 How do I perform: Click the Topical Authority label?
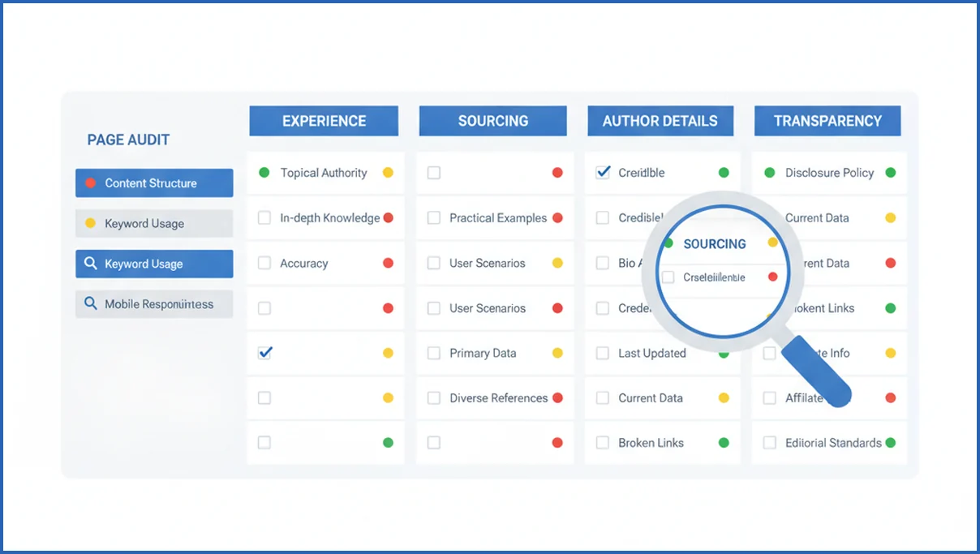(x=324, y=173)
